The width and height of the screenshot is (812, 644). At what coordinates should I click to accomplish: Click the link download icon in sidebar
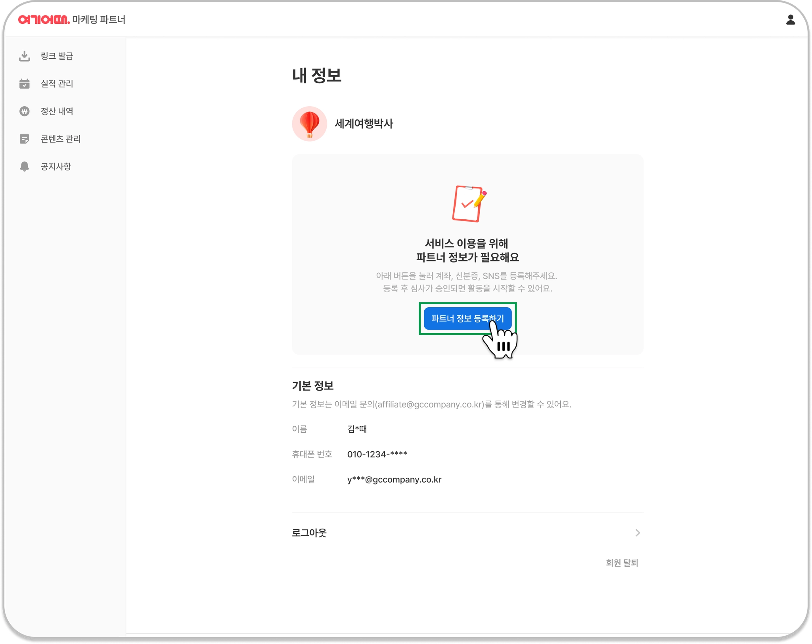click(25, 56)
